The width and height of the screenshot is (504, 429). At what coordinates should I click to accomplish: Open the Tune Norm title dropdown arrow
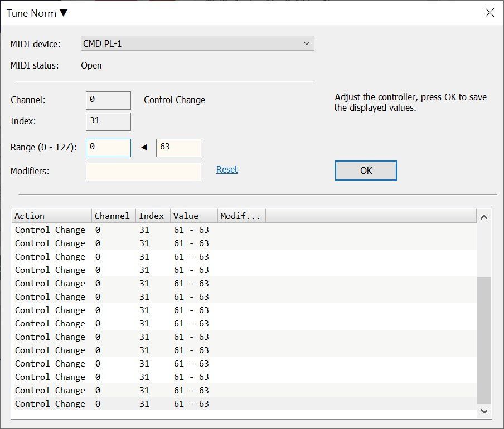click(x=64, y=13)
